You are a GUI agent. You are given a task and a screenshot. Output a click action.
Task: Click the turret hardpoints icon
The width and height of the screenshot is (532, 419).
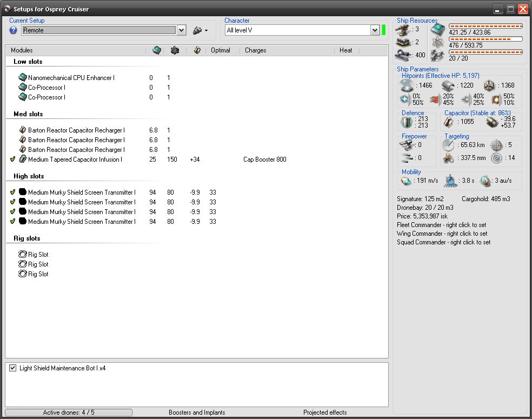[x=403, y=30]
